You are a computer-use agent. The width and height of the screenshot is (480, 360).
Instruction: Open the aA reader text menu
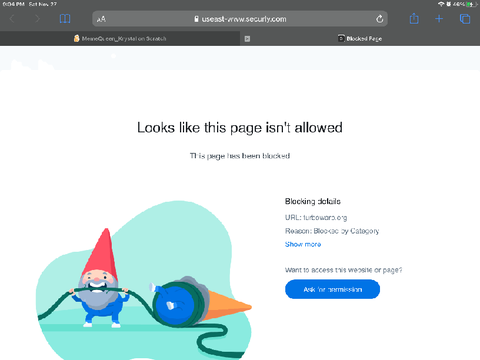pos(101,19)
